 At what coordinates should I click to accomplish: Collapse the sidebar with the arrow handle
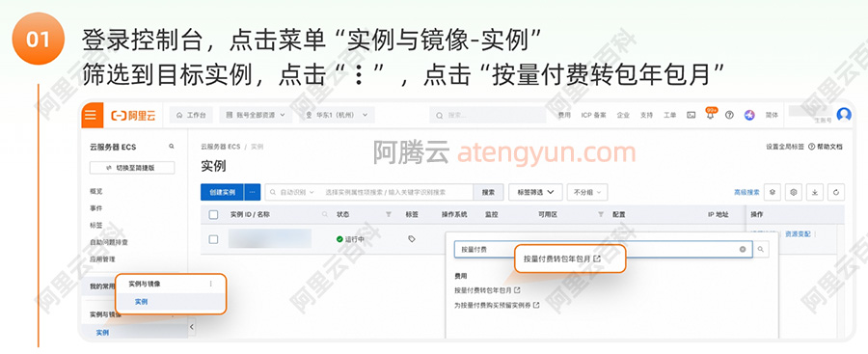tap(192, 327)
